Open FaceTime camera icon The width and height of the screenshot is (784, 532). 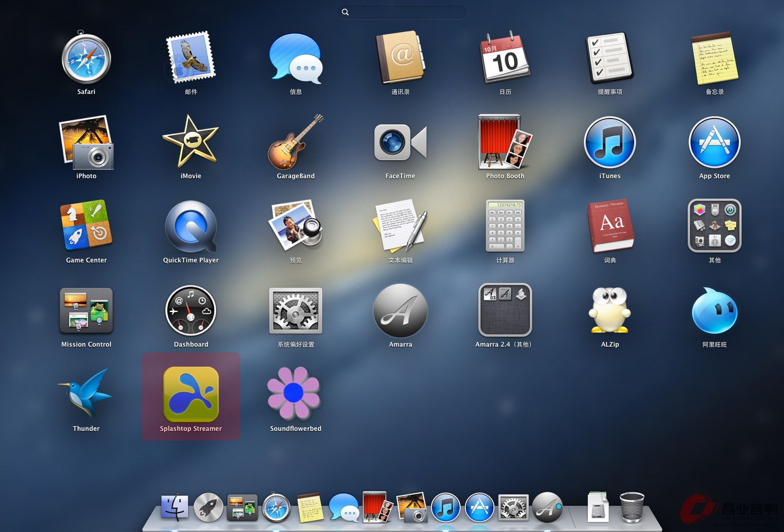(400, 142)
